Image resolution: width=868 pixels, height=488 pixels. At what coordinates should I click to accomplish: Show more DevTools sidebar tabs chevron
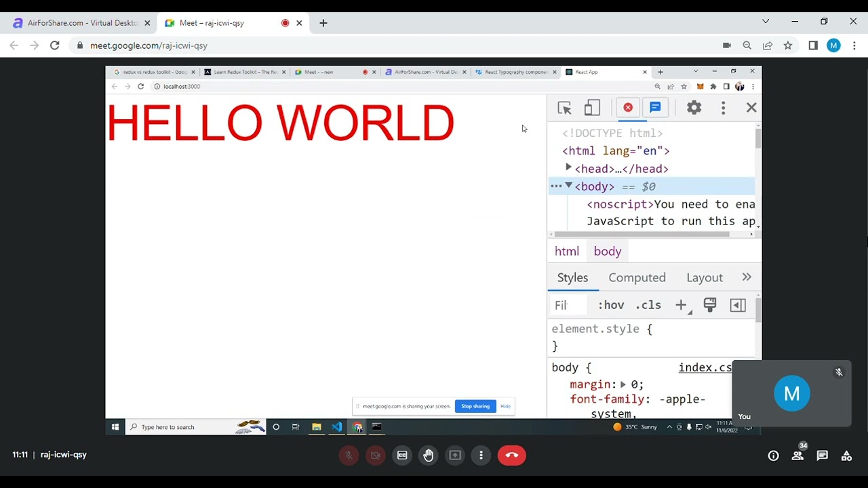[x=747, y=277]
